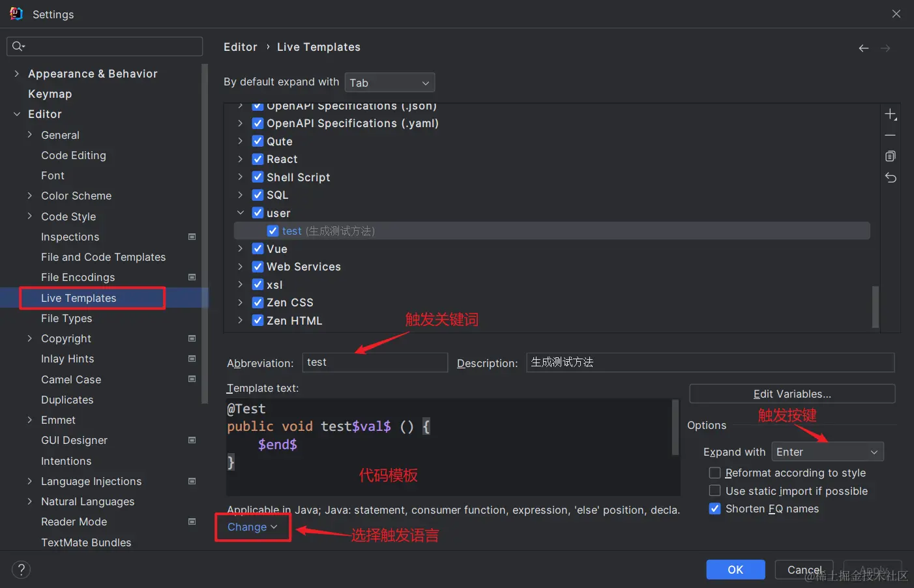Image resolution: width=914 pixels, height=588 pixels.
Task: Click the add template plus icon
Action: pos(891,115)
